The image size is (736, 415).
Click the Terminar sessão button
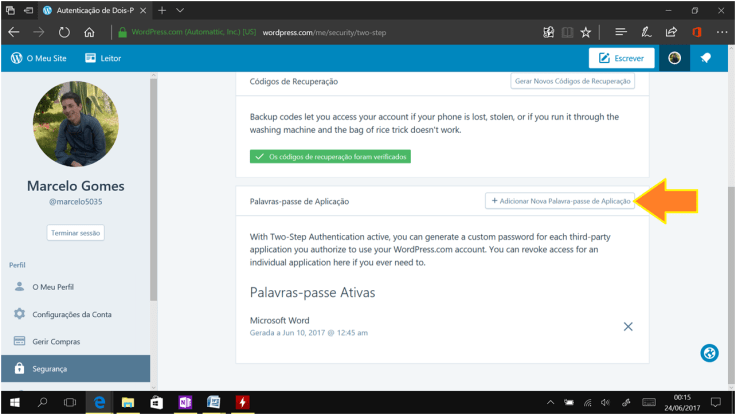pyautogui.click(x=75, y=233)
